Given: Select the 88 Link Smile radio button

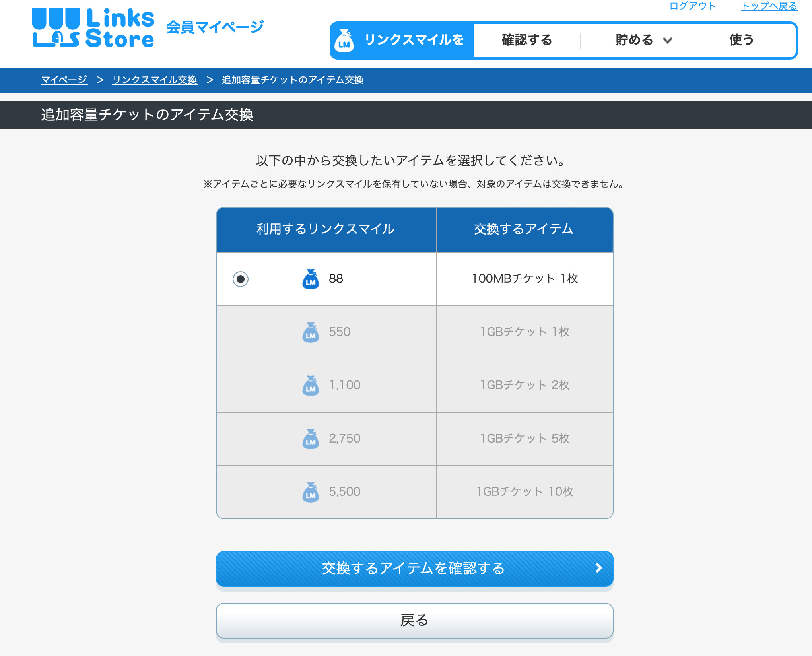Looking at the screenshot, I should pyautogui.click(x=241, y=279).
